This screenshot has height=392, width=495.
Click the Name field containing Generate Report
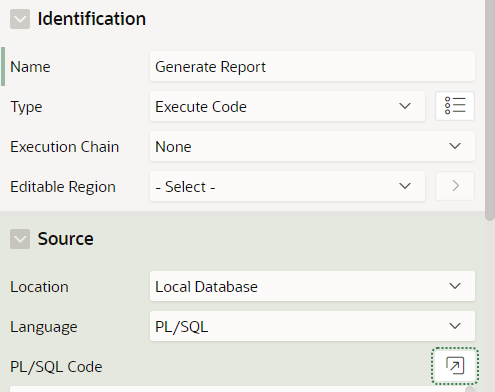(312, 66)
